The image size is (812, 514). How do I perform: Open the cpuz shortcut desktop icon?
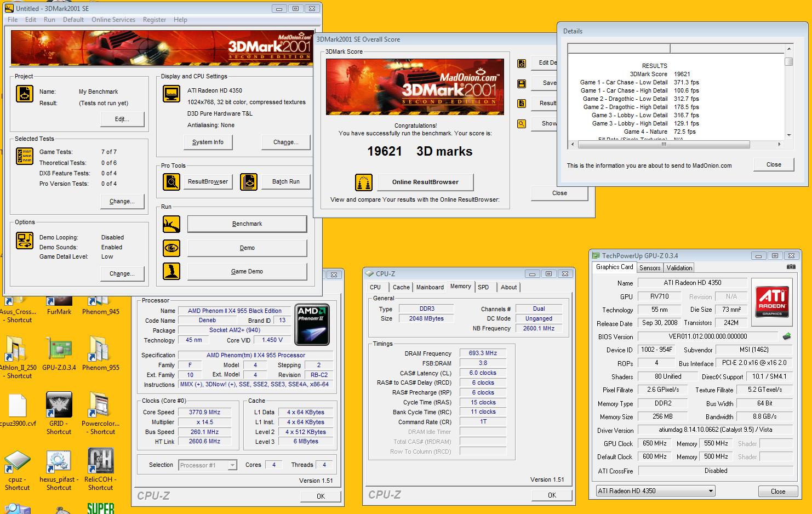(17, 470)
